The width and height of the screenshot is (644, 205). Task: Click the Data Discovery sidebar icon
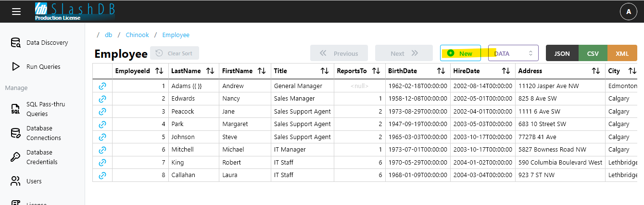pos(16,43)
